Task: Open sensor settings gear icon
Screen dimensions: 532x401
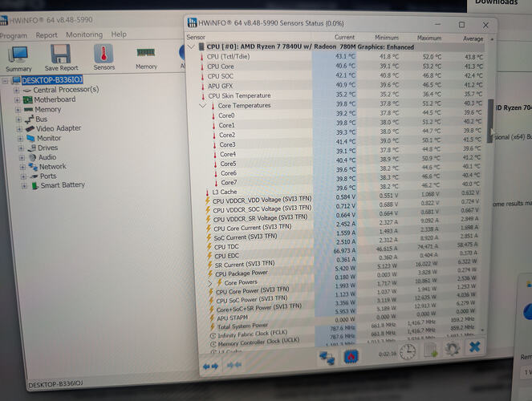Action: coord(452,348)
